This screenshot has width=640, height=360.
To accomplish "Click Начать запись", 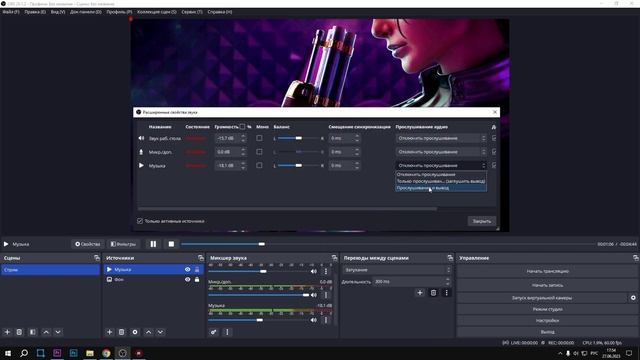I will (x=547, y=285).
